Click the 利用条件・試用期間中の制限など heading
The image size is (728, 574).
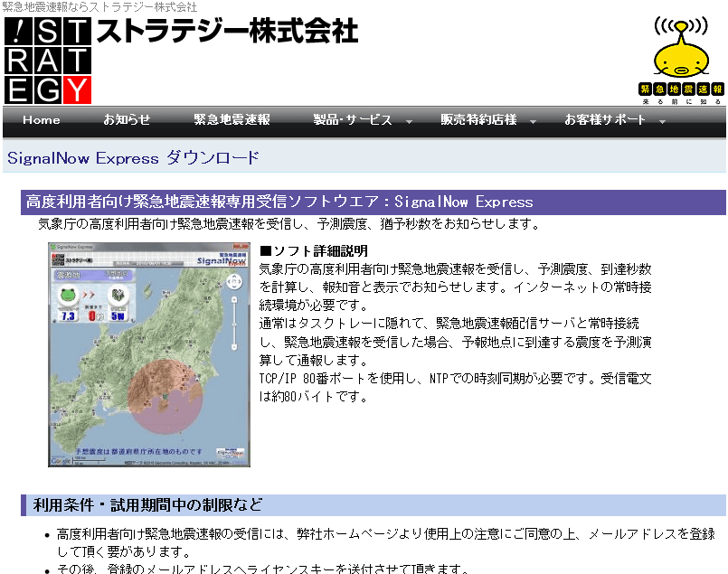coord(147,505)
